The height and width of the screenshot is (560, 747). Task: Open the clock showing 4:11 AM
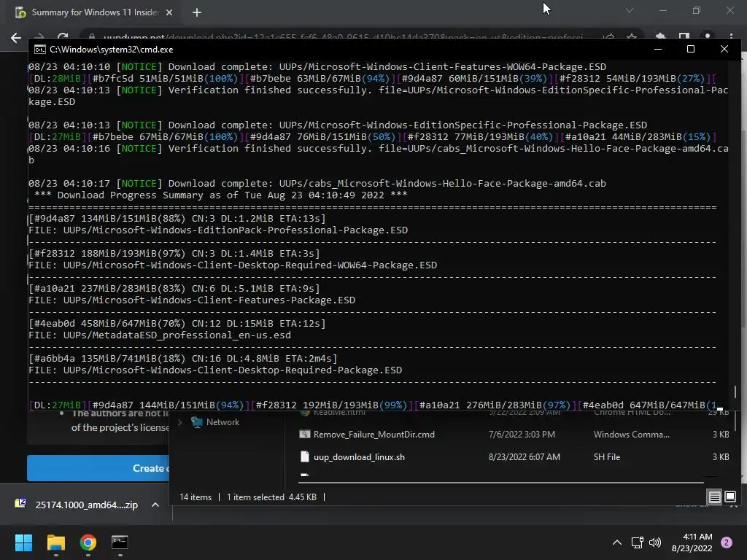[692, 542]
